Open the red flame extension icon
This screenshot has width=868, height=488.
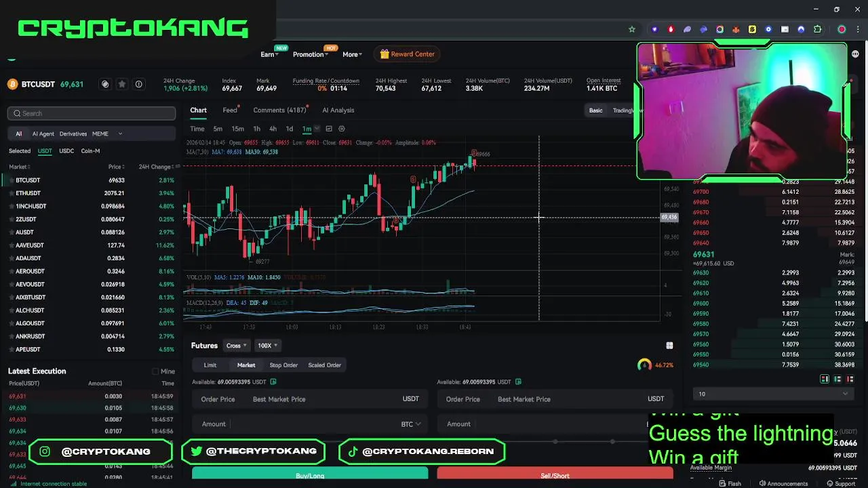671,29
